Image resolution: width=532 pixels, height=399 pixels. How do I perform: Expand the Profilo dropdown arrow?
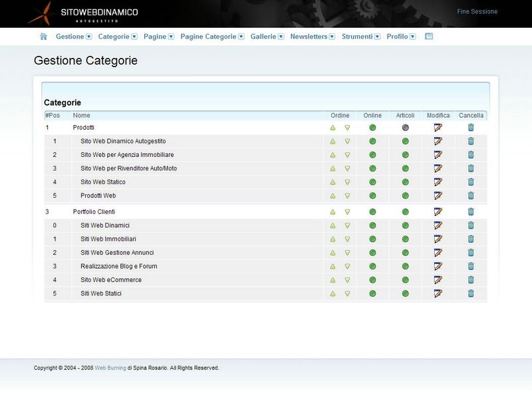point(412,37)
